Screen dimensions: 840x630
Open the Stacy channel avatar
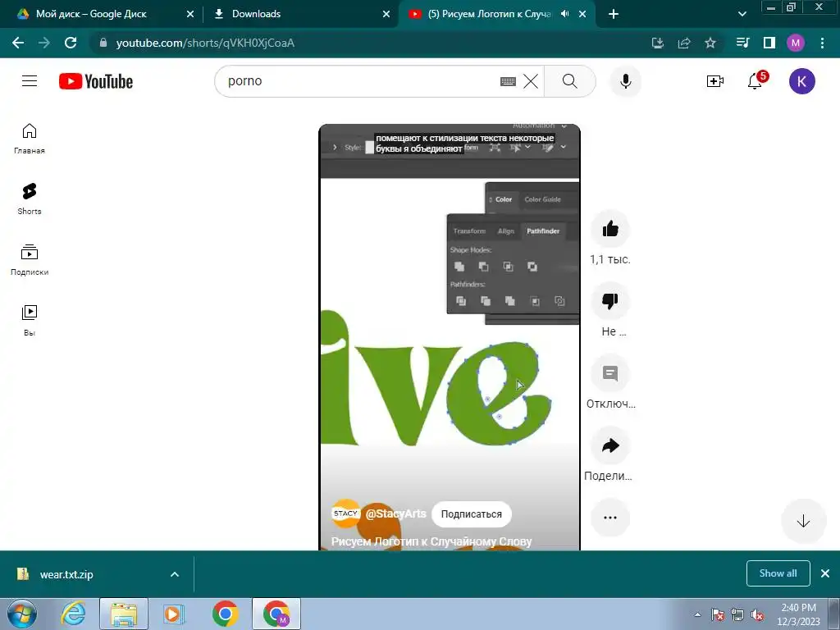345,514
